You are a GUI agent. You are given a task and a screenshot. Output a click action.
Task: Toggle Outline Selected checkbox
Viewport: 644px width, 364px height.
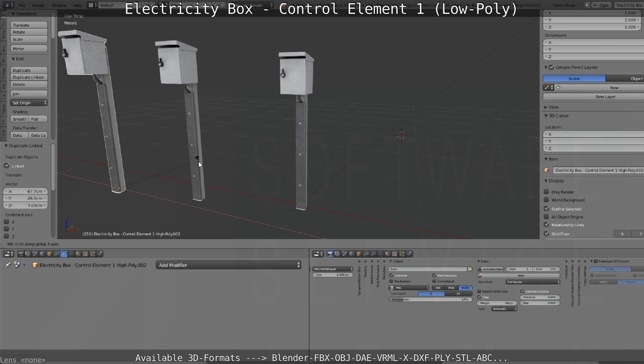(x=546, y=209)
